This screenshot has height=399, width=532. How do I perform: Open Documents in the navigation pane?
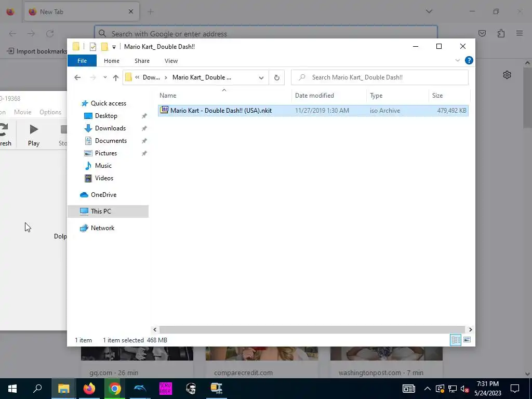point(111,141)
